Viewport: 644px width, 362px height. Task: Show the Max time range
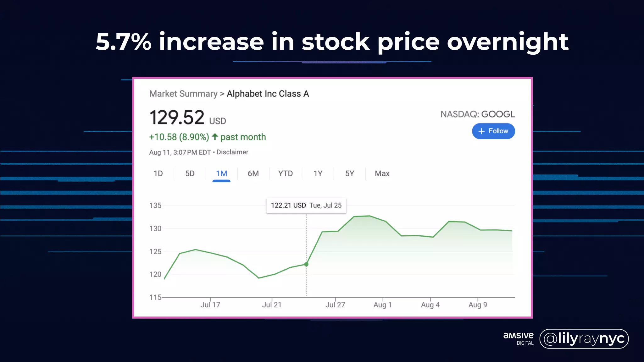tap(382, 174)
